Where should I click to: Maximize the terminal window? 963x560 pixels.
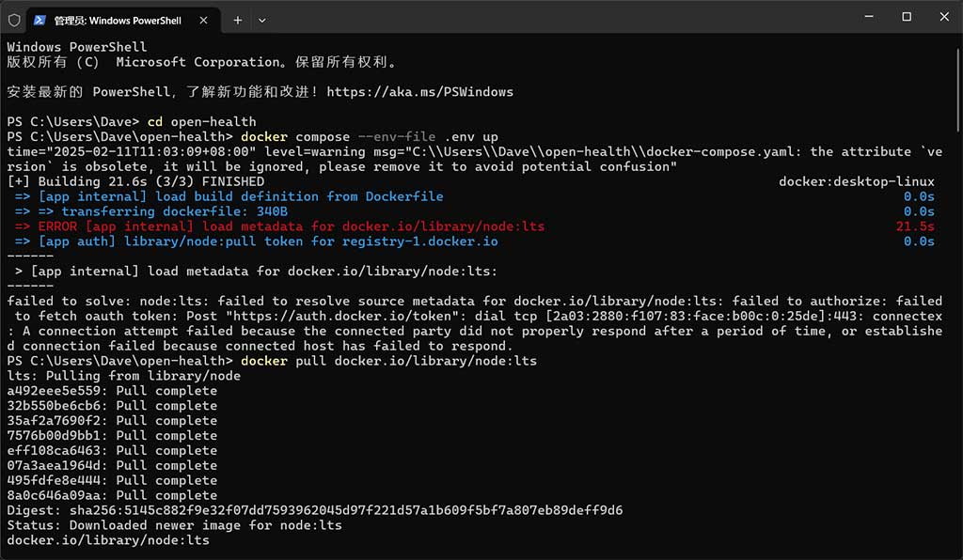pyautogui.click(x=907, y=17)
